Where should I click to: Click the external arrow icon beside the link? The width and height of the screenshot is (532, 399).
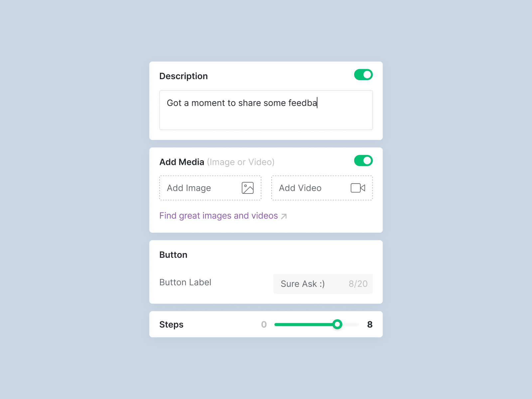284,216
